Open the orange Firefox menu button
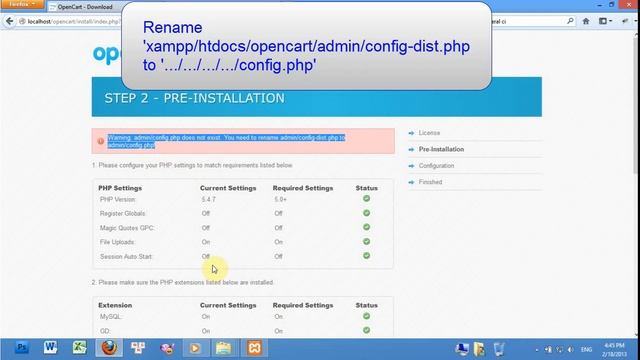Viewport: 640px width, 360px height. pyautogui.click(x=22, y=4)
